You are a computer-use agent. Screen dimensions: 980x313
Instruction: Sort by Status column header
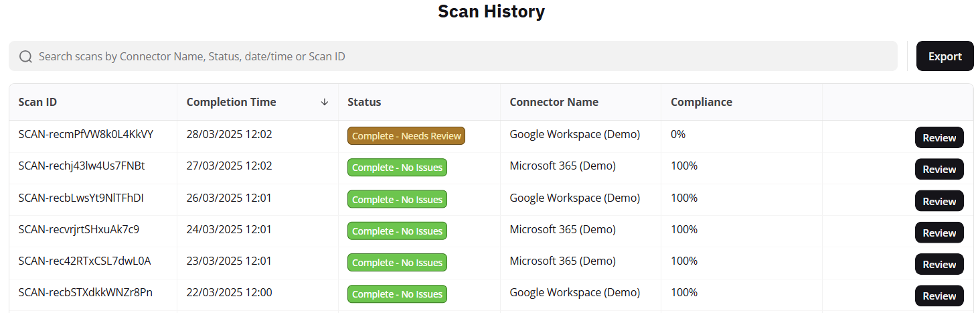364,102
